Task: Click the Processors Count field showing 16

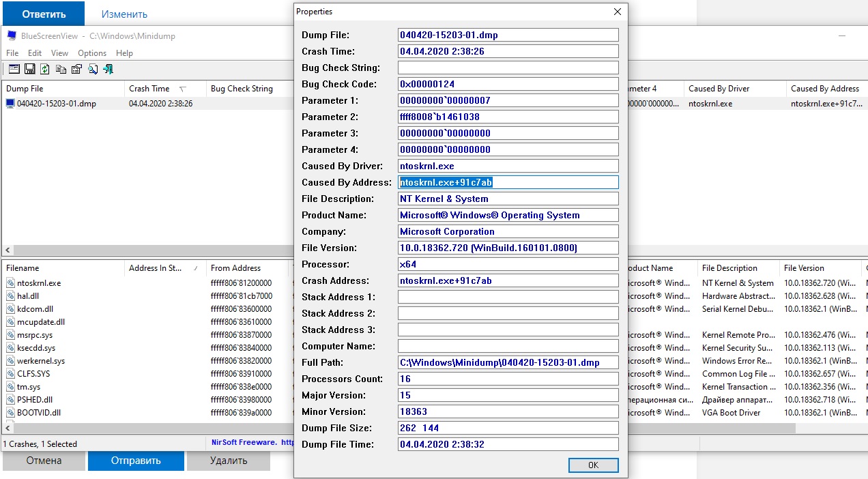Action: [x=508, y=379]
